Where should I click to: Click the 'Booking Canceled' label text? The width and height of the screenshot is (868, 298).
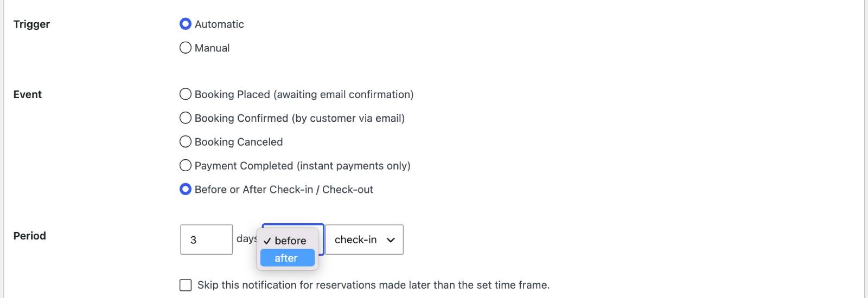pyautogui.click(x=239, y=142)
